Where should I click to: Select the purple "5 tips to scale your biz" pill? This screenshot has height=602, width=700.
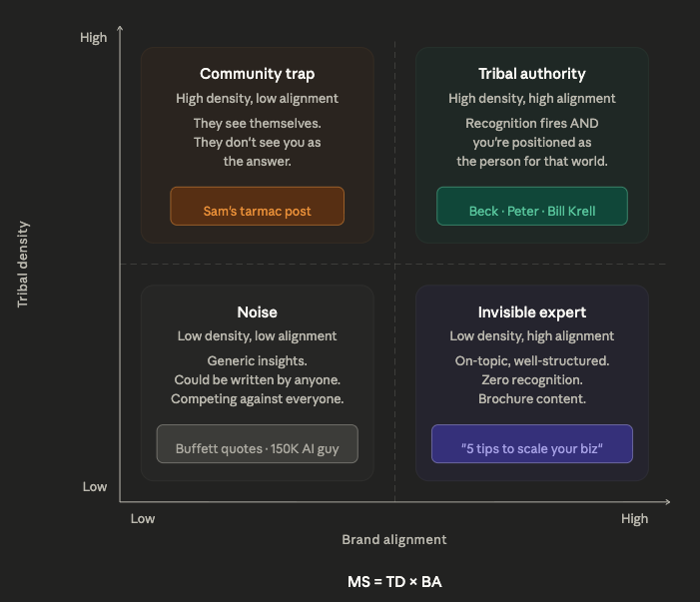coord(532,448)
